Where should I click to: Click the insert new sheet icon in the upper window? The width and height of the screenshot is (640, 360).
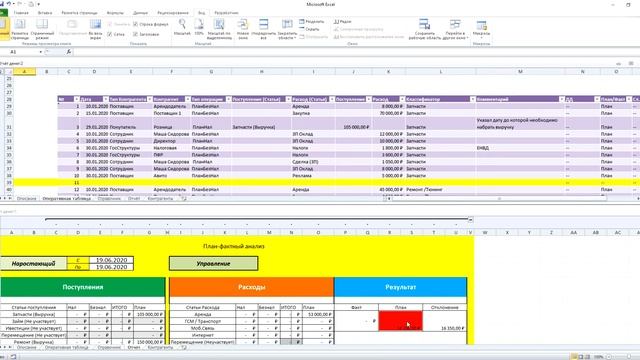[x=184, y=199]
